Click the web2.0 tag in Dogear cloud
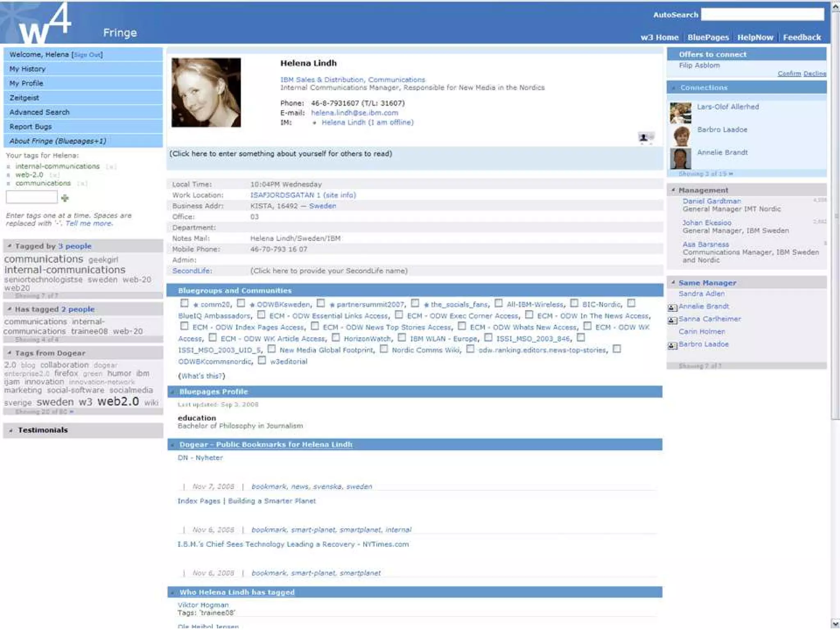The image size is (840, 630). (118, 401)
